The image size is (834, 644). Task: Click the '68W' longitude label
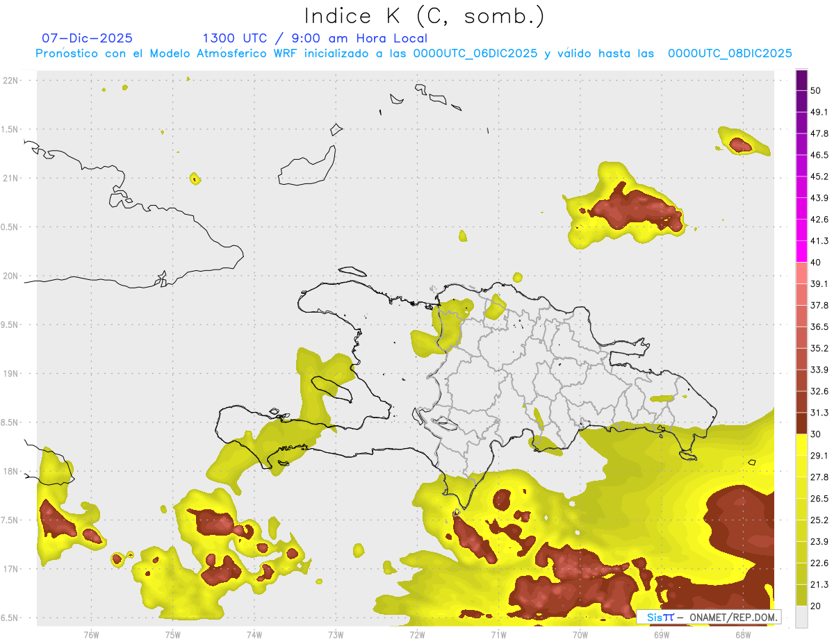click(743, 634)
